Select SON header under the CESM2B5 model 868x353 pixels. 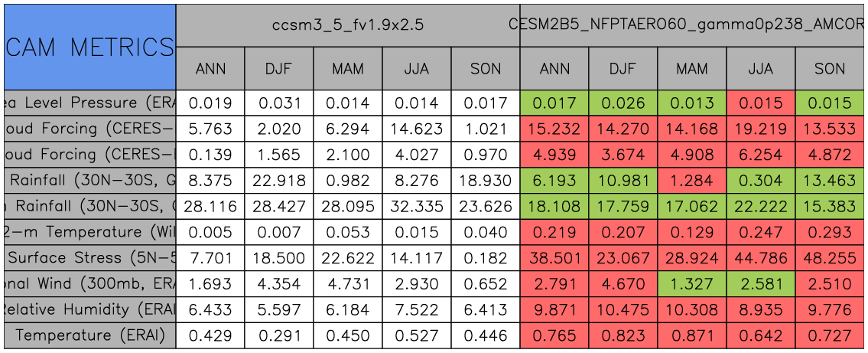(x=830, y=69)
